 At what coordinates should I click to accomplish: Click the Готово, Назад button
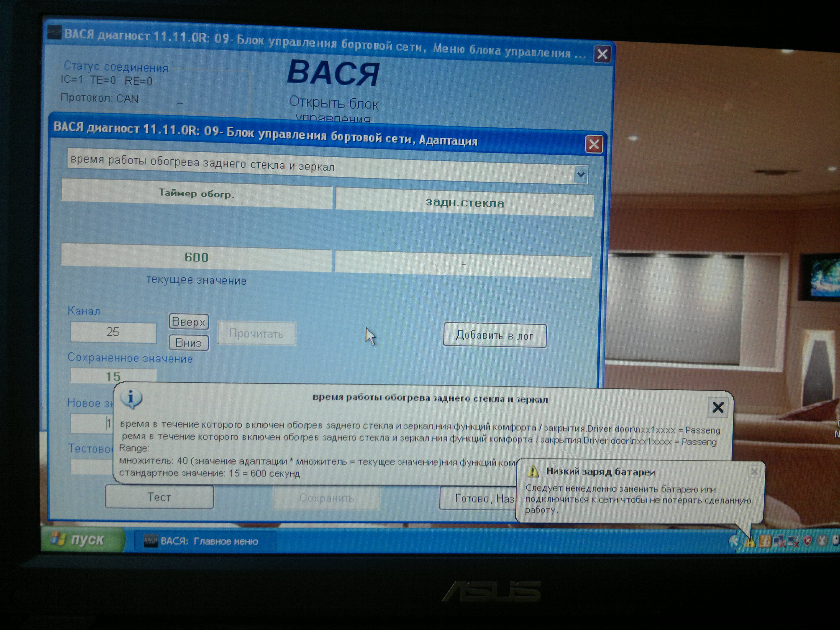tap(478, 498)
